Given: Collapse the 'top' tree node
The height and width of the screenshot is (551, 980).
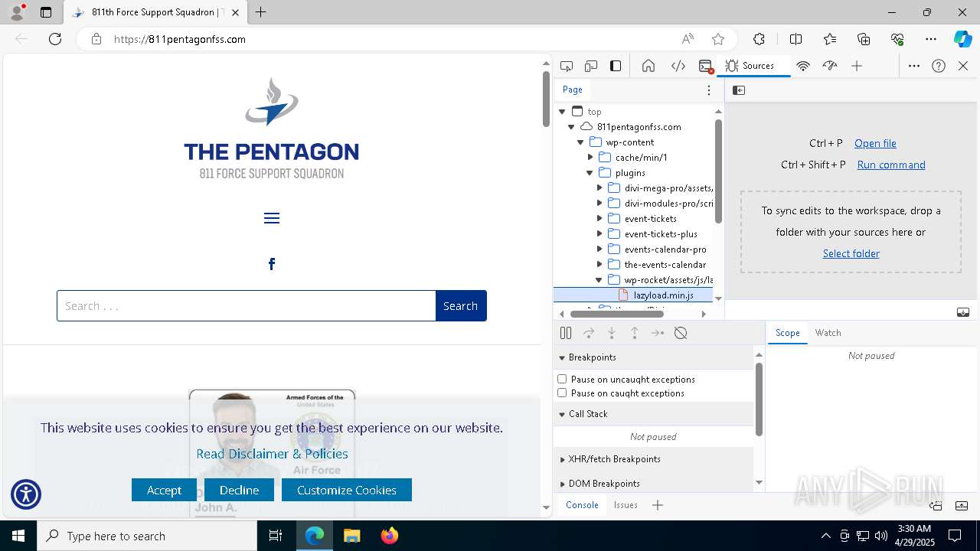Looking at the screenshot, I should point(562,112).
